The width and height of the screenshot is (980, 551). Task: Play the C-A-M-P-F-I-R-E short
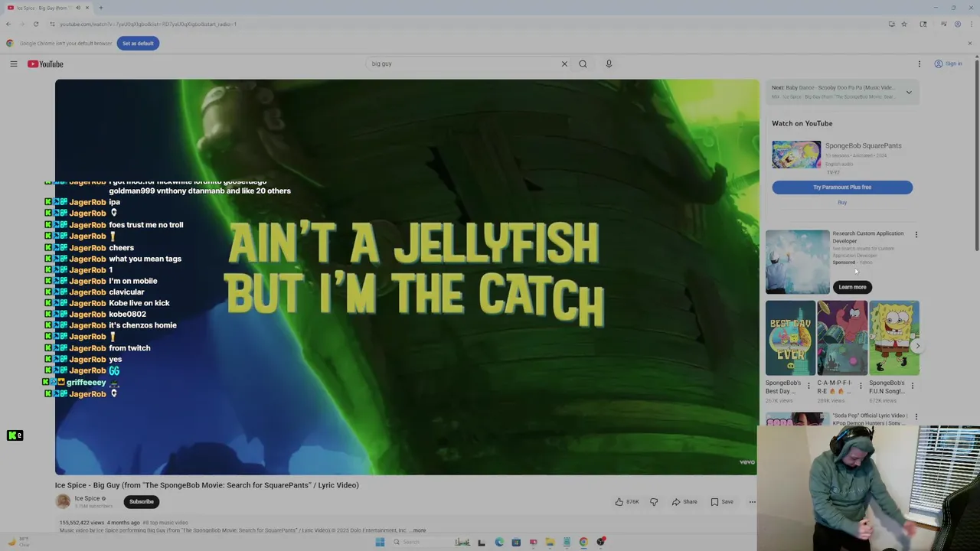coord(842,338)
